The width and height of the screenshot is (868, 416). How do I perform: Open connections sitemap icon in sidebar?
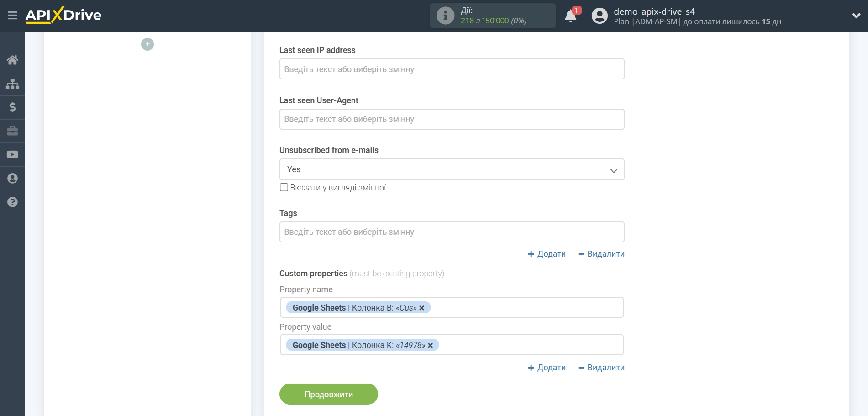(12, 84)
